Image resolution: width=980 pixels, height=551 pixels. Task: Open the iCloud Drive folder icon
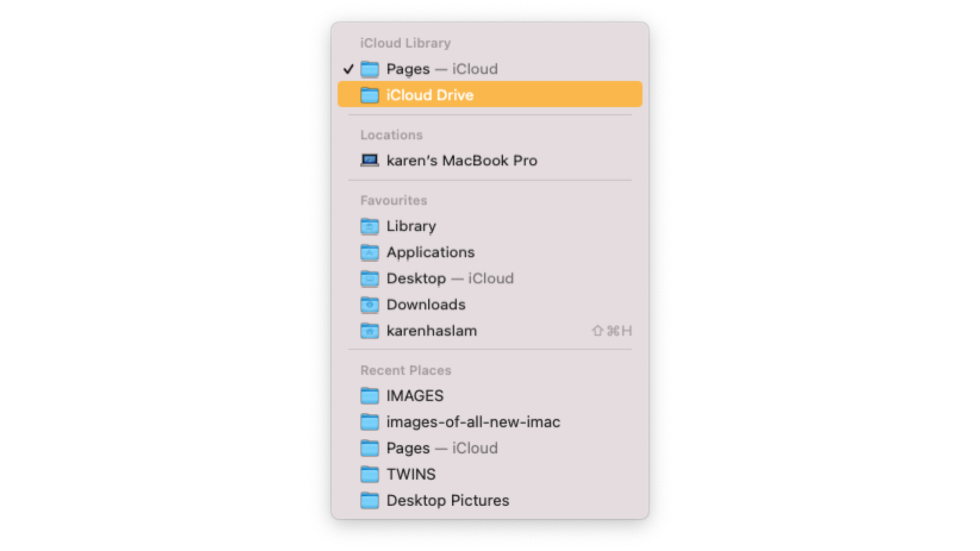370,94
